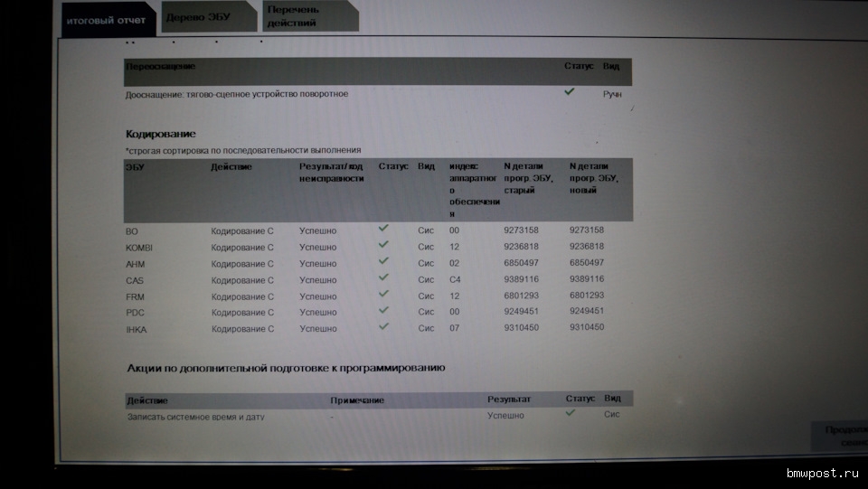This screenshot has width=868, height=489.
Task: Click the green status checkmark for IHKA row
Action: coord(383,326)
